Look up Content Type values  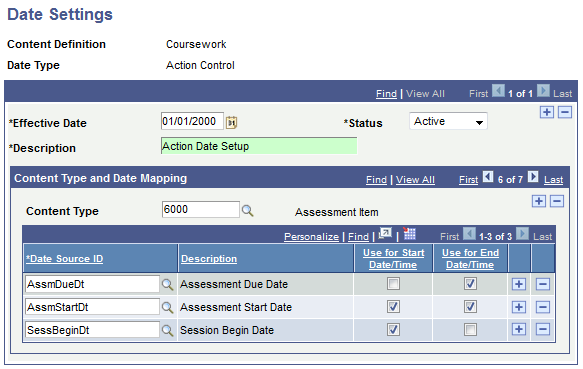click(x=247, y=211)
